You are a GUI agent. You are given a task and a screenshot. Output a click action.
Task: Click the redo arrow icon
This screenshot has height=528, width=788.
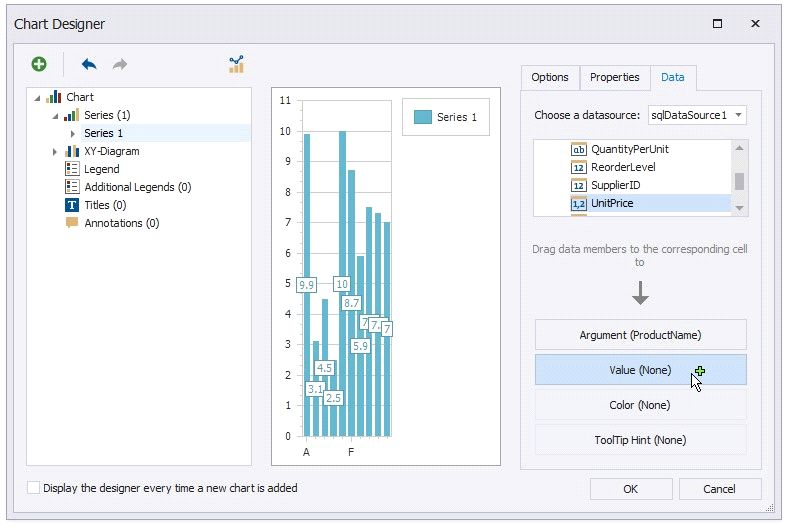pyautogui.click(x=120, y=64)
